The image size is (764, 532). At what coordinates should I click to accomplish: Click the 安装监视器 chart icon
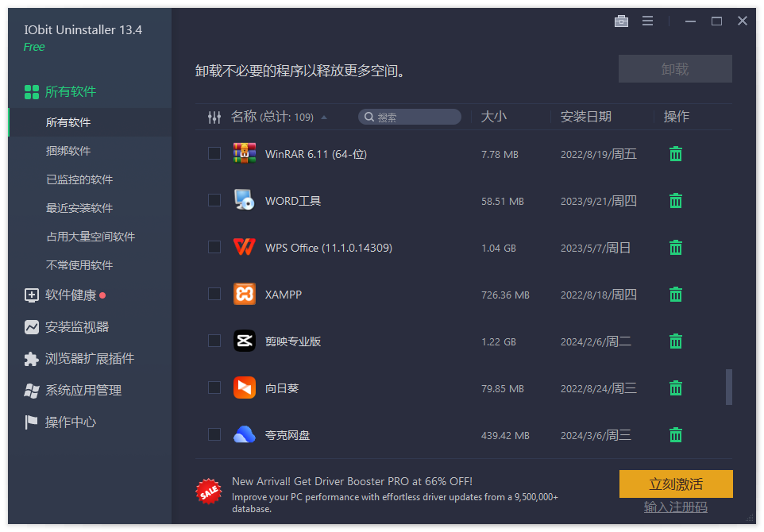point(32,327)
